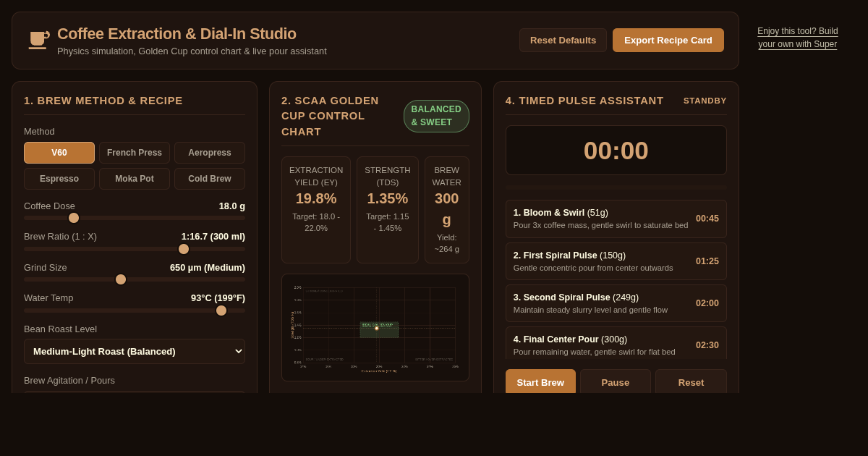Adjust the Grind Size slider
The width and height of the screenshot is (868, 456).
coord(135,279)
